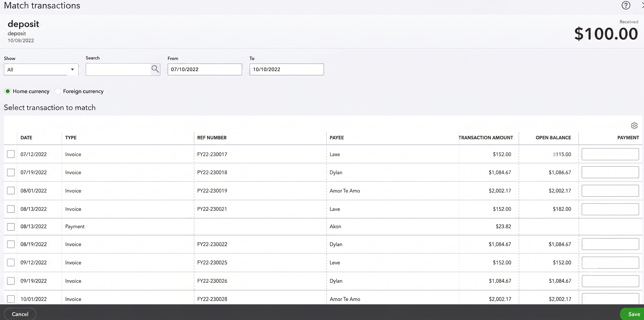Open table settings gear icon
Viewport: 644px width, 320px height.
(634, 126)
